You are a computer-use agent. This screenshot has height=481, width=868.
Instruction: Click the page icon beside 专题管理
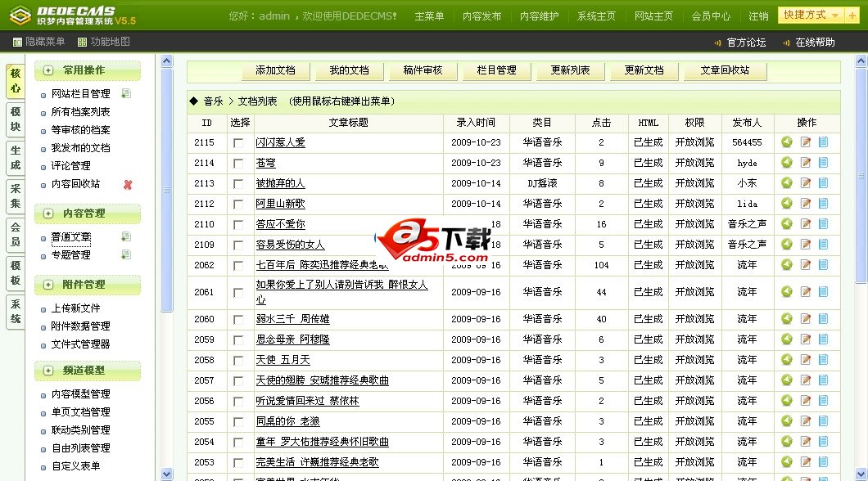[x=126, y=255]
